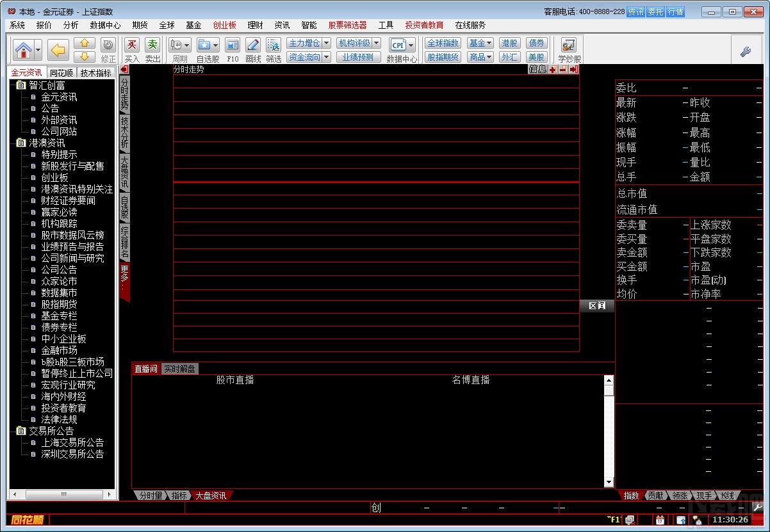This screenshot has height=532, width=770.
Task: Open 上海交易所公告 tree item
Action: point(72,443)
